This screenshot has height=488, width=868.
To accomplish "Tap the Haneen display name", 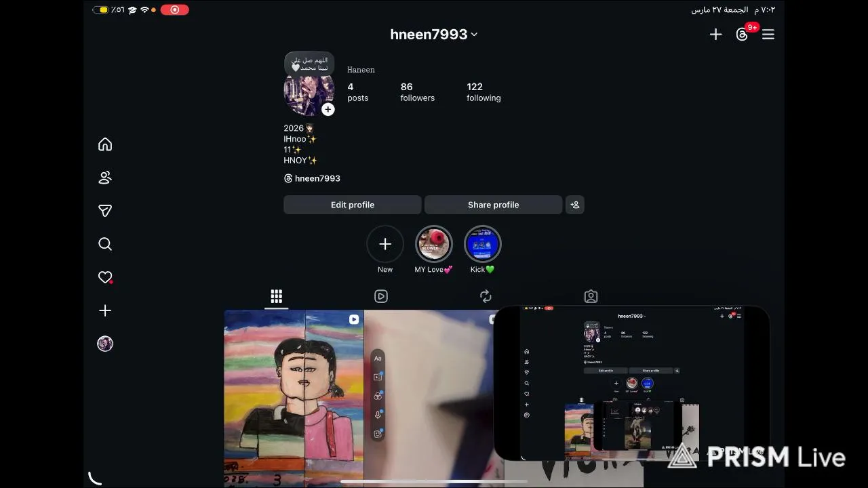I will pyautogui.click(x=361, y=70).
